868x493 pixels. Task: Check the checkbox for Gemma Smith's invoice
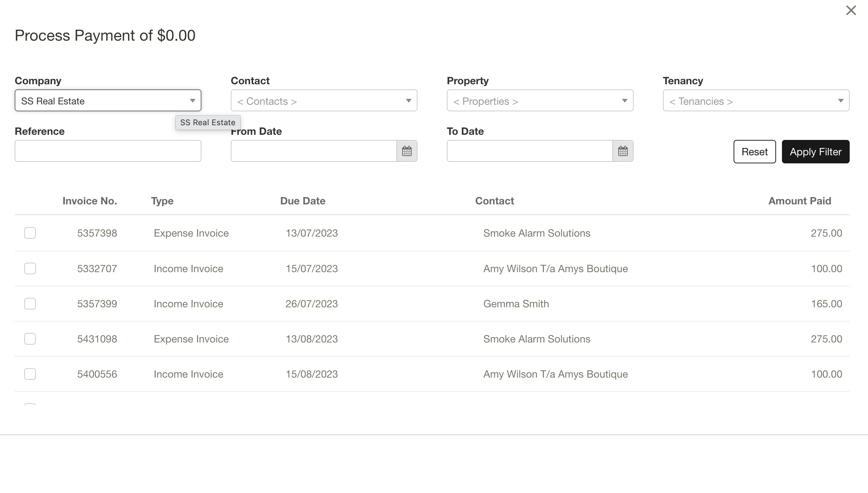30,303
